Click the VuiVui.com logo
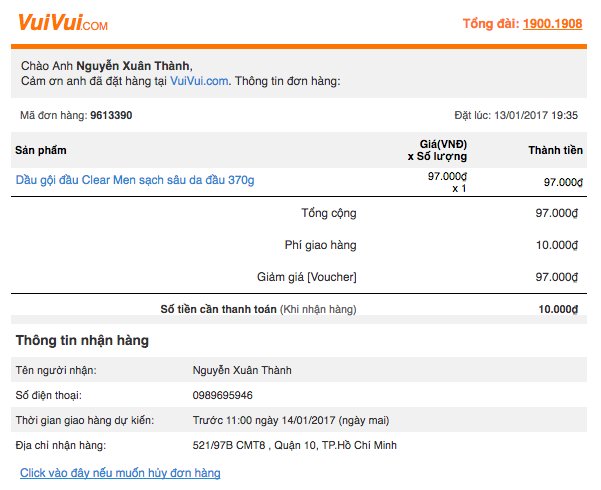The width and height of the screenshot is (601, 490). [63, 23]
